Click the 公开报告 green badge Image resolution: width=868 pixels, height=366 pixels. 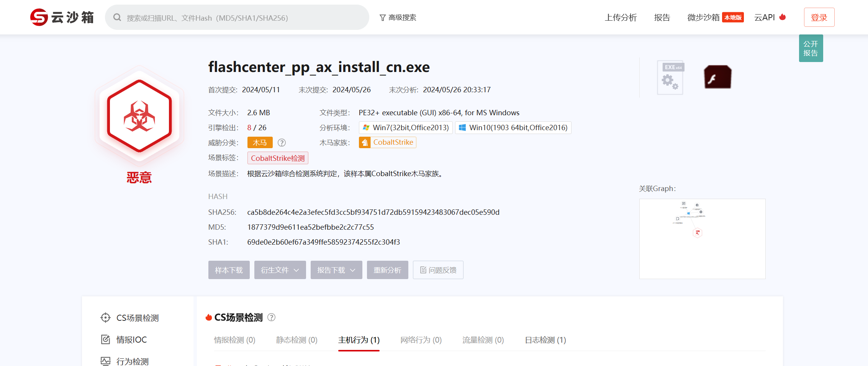click(811, 48)
